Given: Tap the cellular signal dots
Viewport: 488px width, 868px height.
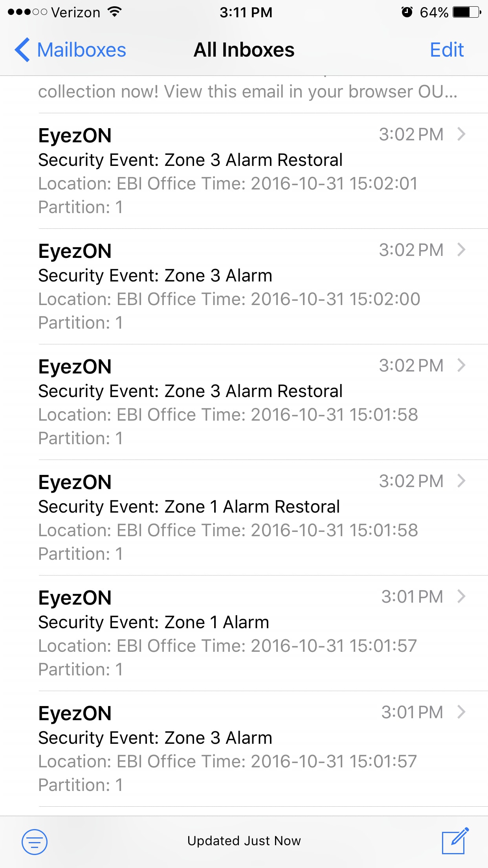Looking at the screenshot, I should click(x=28, y=12).
